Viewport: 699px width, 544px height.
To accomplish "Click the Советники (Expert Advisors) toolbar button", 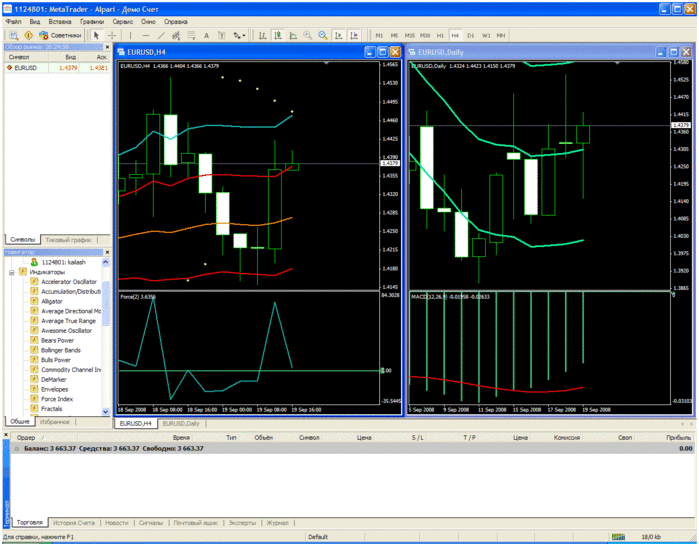I will click(60, 35).
